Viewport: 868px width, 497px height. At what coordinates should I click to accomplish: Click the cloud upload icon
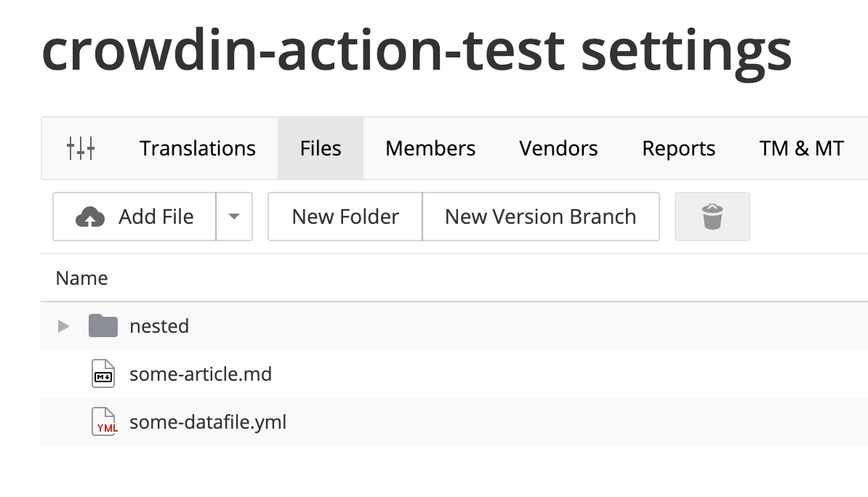click(90, 217)
